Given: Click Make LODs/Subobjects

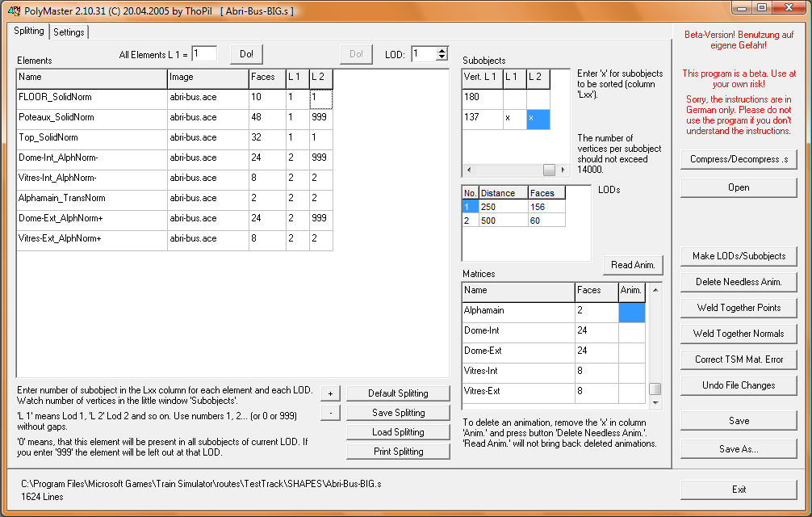Looking at the screenshot, I should coord(739,256).
